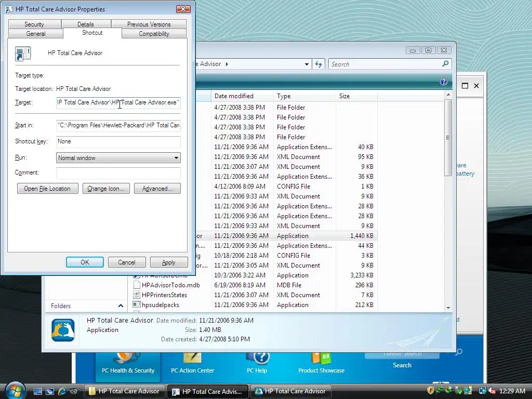Click the Comment field
Image resolution: width=532 pixels, height=399 pixels.
pos(118,172)
